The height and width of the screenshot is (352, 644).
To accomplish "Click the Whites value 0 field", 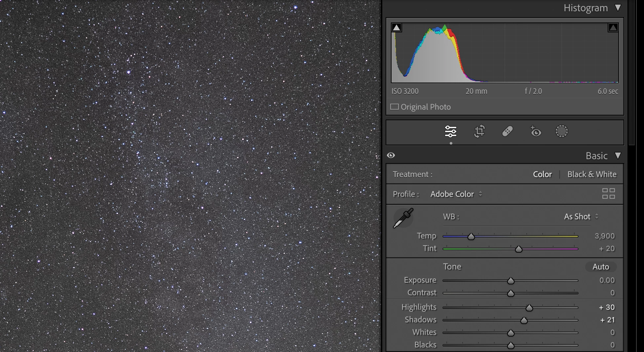I will point(613,332).
